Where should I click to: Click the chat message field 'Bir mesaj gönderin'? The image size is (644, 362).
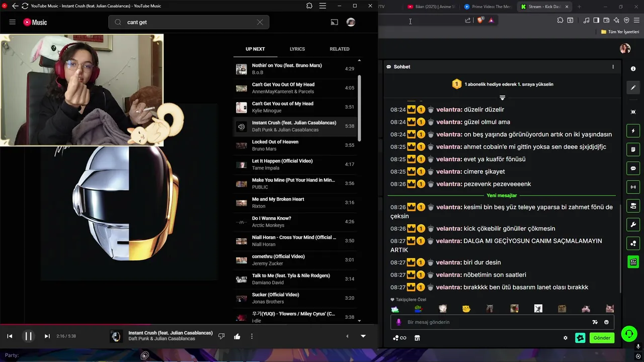(496, 322)
